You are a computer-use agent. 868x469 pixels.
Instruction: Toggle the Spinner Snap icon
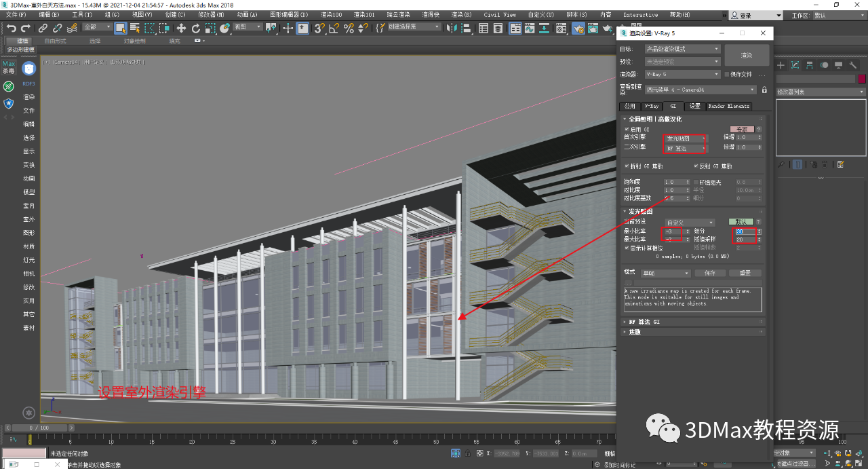pyautogui.click(x=363, y=28)
